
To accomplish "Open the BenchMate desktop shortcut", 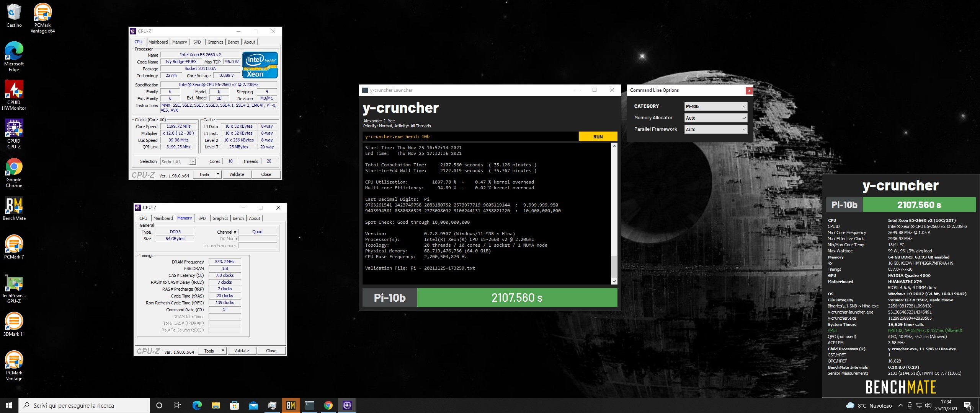I will (x=14, y=208).
